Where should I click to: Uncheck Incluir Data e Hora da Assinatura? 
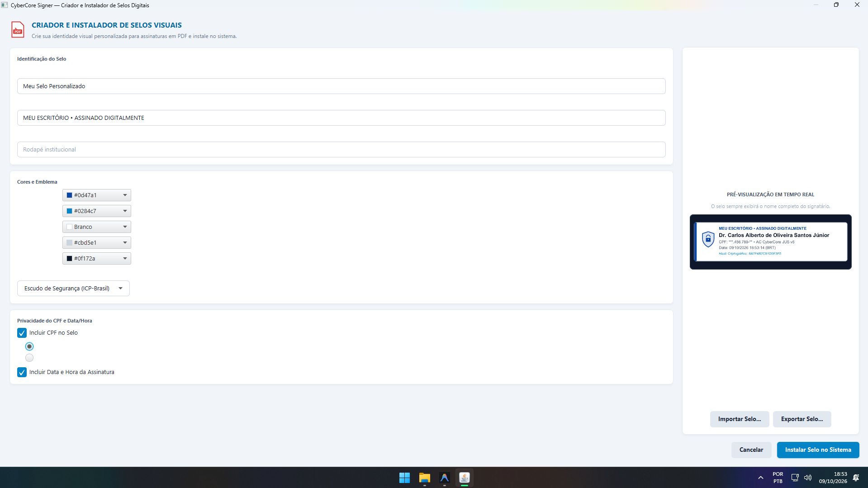[22, 372]
